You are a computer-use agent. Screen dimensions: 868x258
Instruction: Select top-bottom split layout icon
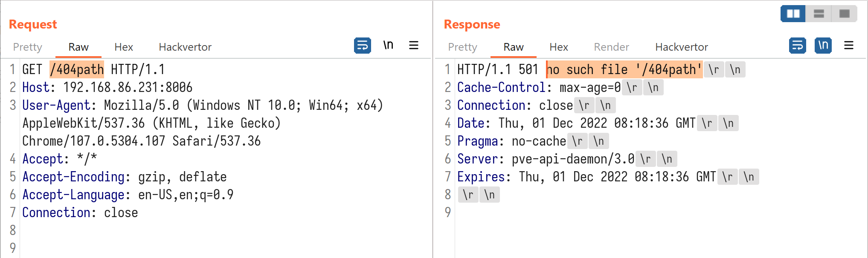click(x=819, y=14)
